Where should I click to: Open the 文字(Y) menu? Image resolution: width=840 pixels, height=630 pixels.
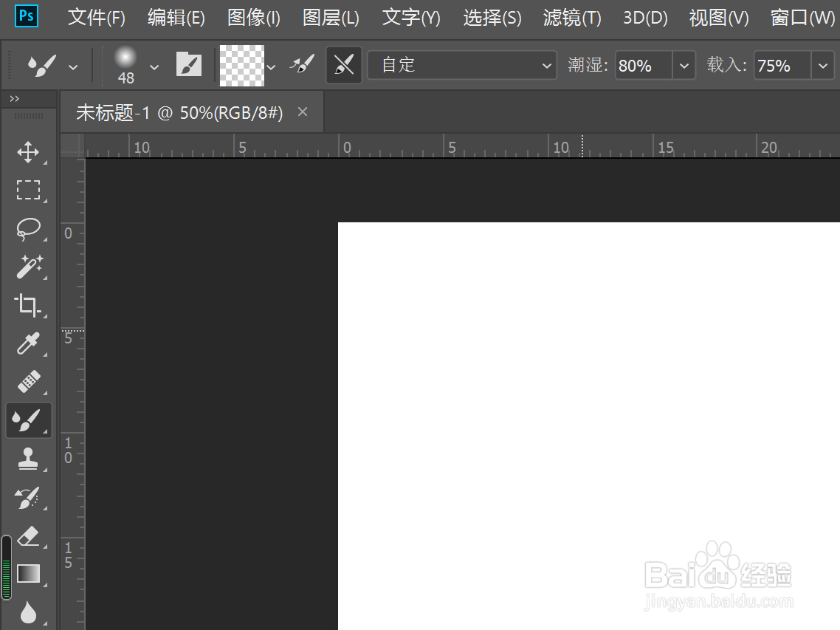tap(411, 18)
